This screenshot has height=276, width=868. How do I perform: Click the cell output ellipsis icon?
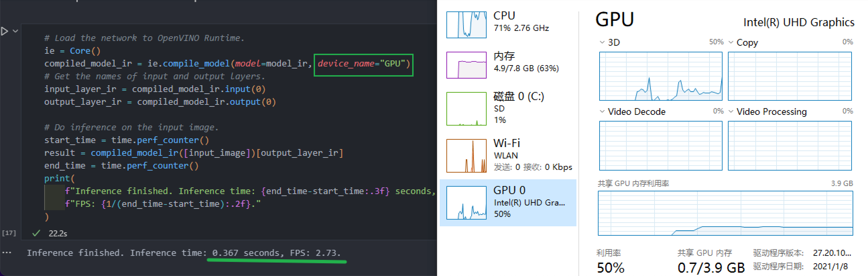click(x=7, y=252)
